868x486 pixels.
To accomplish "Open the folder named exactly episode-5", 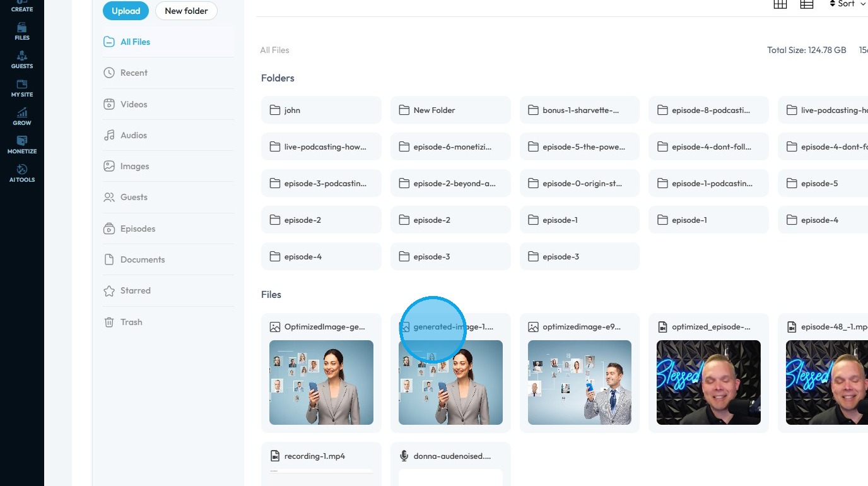I will [823, 183].
